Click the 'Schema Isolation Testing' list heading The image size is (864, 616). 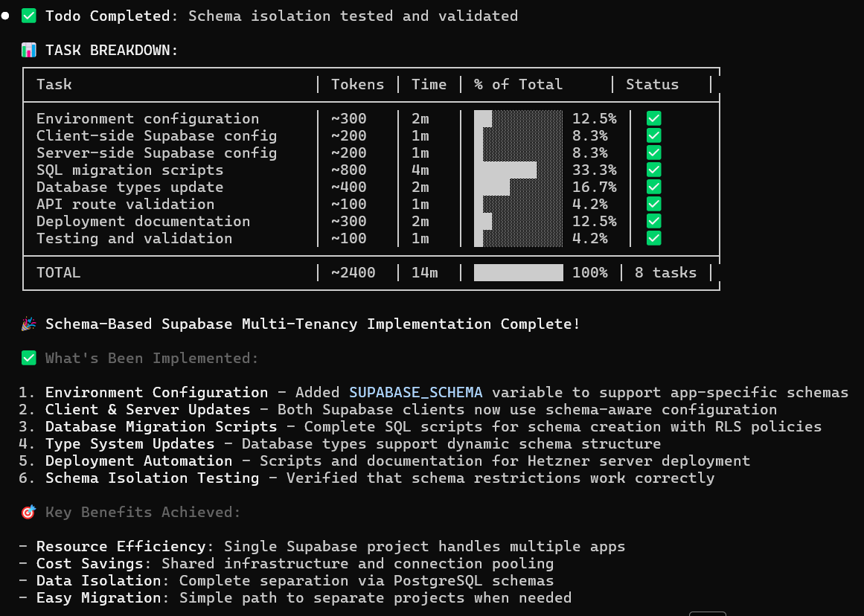tap(152, 478)
